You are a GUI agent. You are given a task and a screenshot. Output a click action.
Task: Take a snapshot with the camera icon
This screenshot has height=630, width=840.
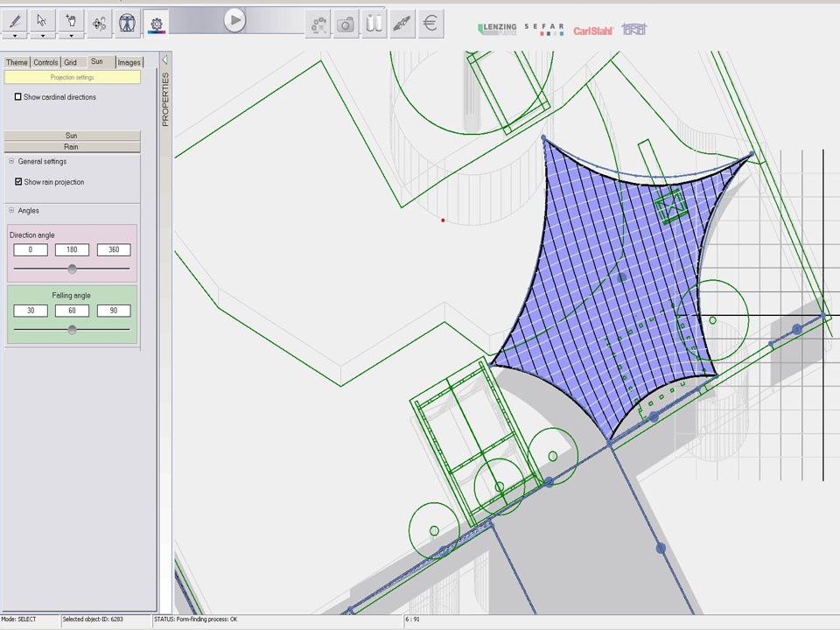(346, 24)
